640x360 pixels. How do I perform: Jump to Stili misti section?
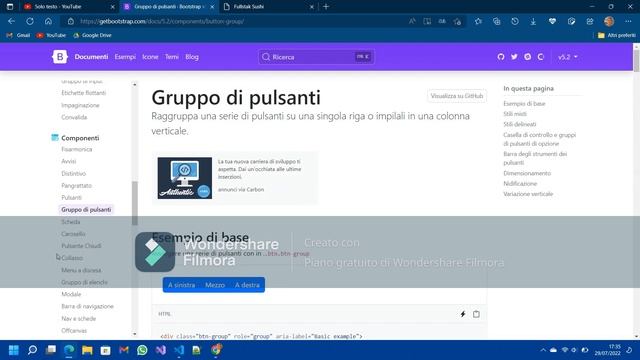[x=515, y=114]
